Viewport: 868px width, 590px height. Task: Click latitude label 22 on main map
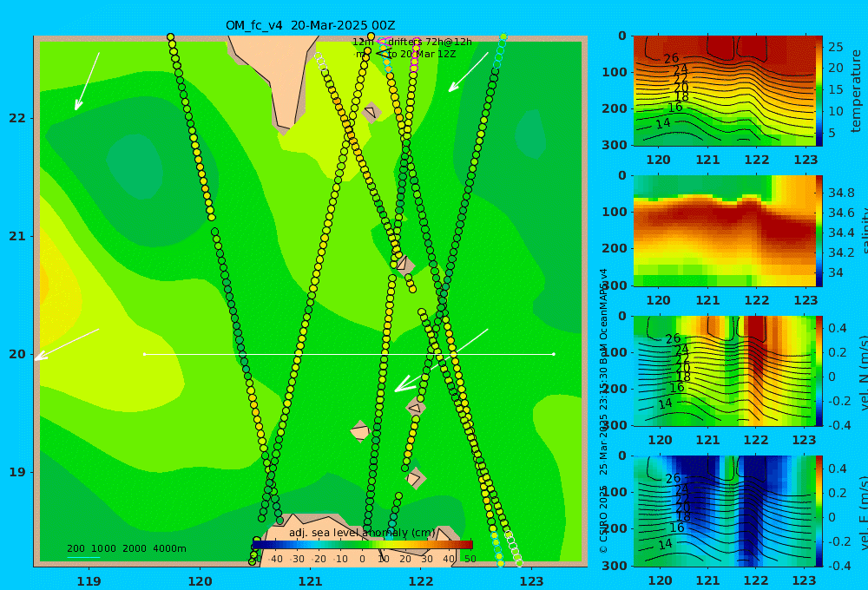point(17,118)
